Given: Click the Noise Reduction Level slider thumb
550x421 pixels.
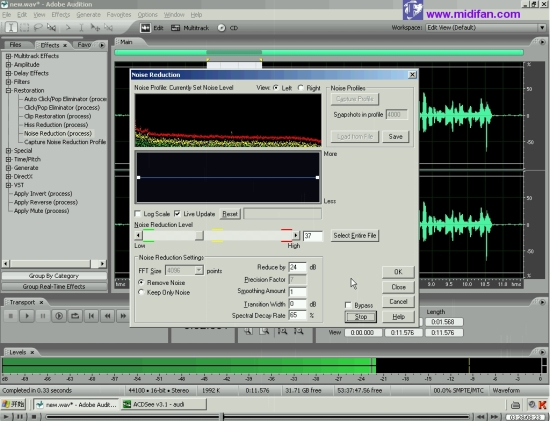Looking at the screenshot, I should [x=199, y=235].
